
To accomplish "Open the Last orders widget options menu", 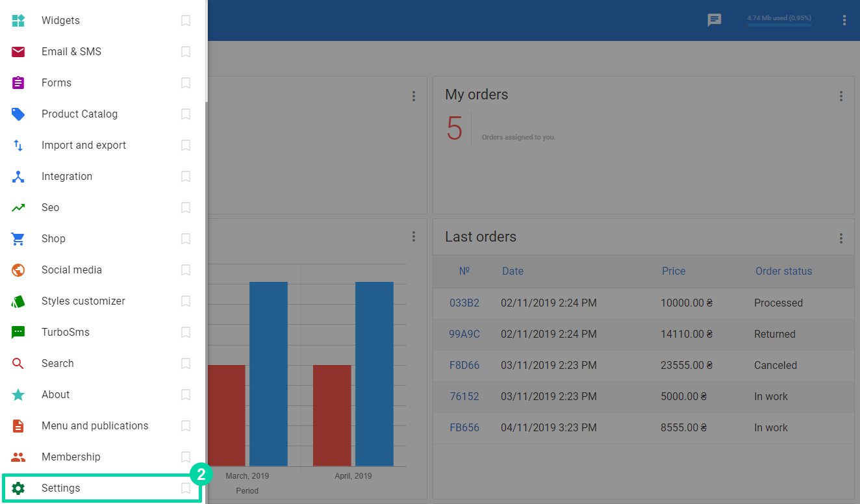I will click(841, 238).
